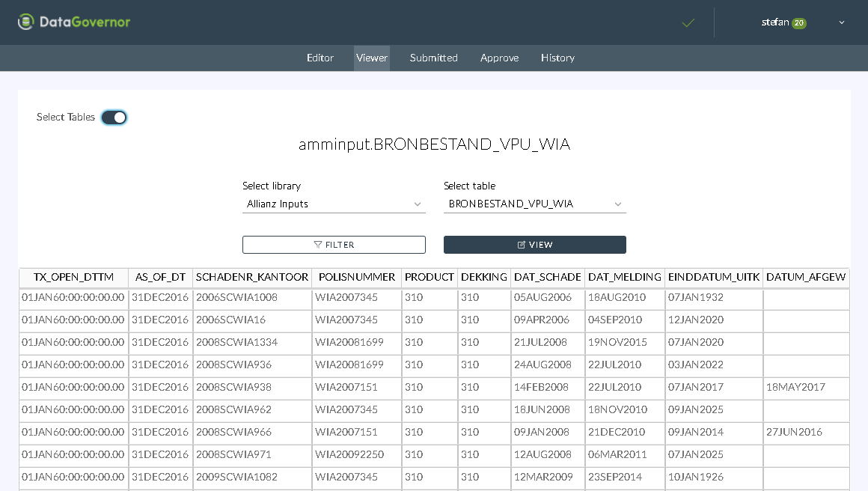Viewport: 868px width, 491px height.
Task: Expand the Select library dropdown
Action: click(334, 204)
